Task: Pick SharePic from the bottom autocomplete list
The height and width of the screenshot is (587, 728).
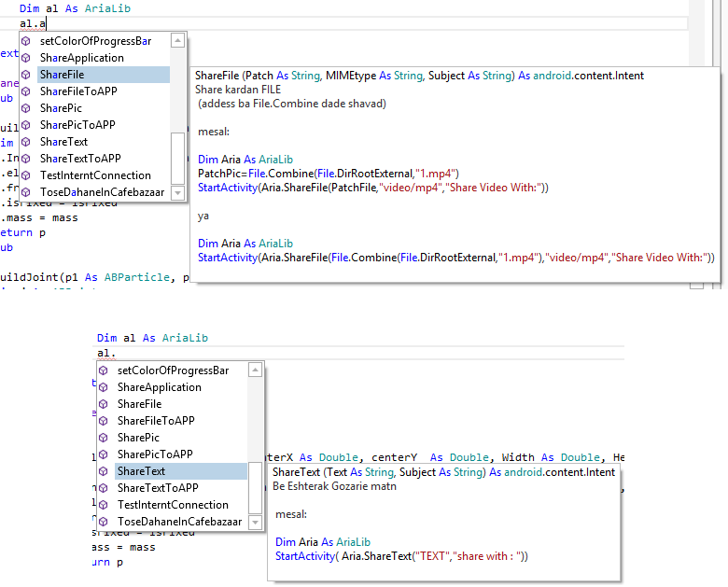Action: [x=138, y=438]
